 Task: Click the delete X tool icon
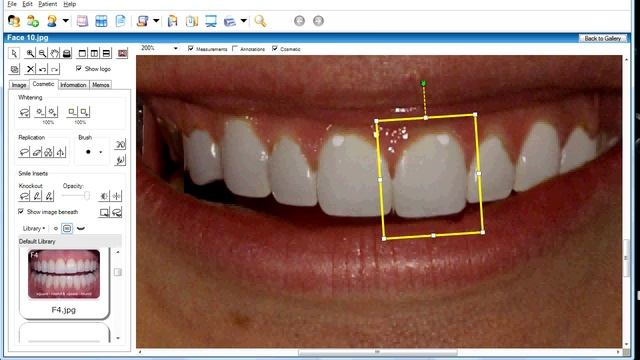[30, 69]
